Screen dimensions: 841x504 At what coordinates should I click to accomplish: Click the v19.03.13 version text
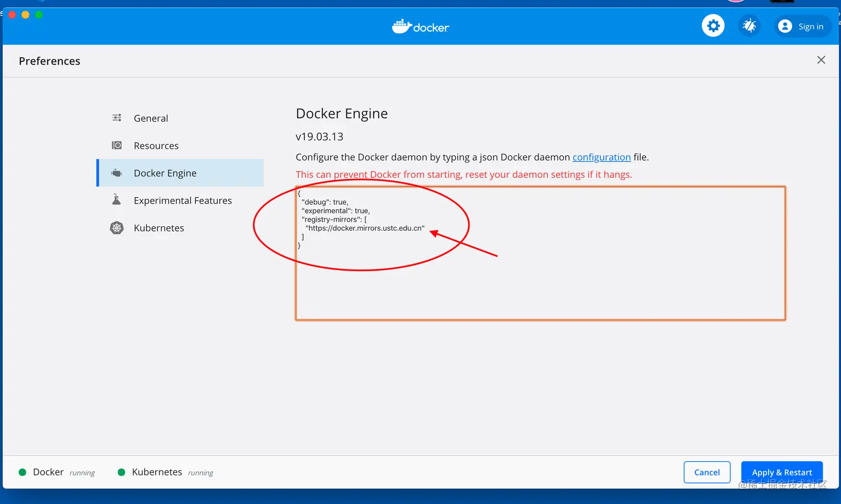319,137
